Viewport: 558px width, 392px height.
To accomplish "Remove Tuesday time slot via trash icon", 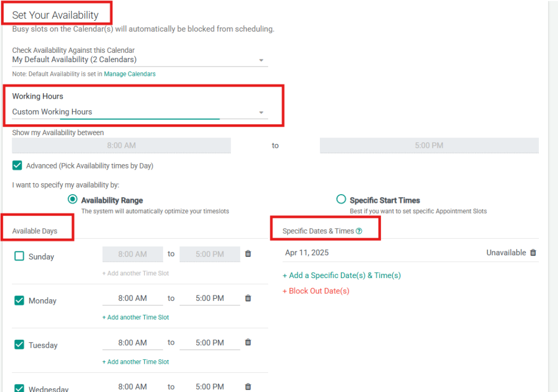I will click(248, 342).
